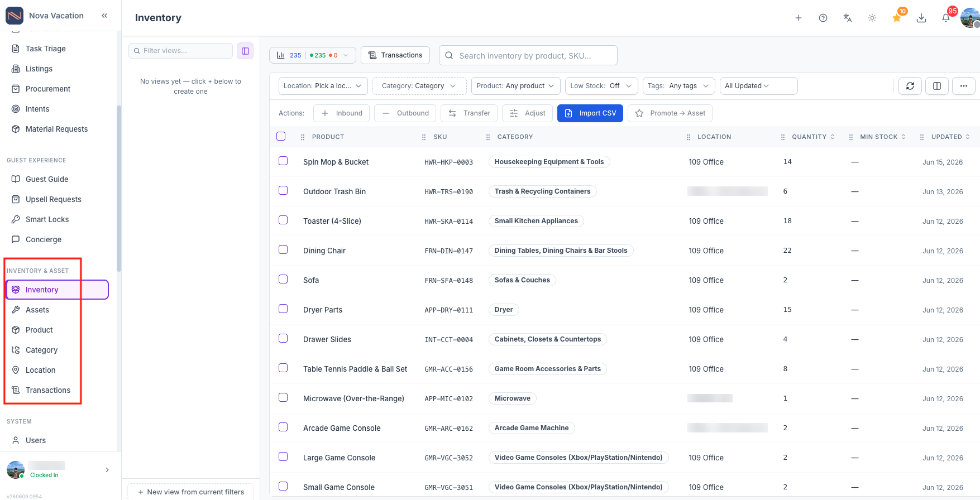The width and height of the screenshot is (980, 500).
Task: Check the Sofa row
Action: [283, 279]
